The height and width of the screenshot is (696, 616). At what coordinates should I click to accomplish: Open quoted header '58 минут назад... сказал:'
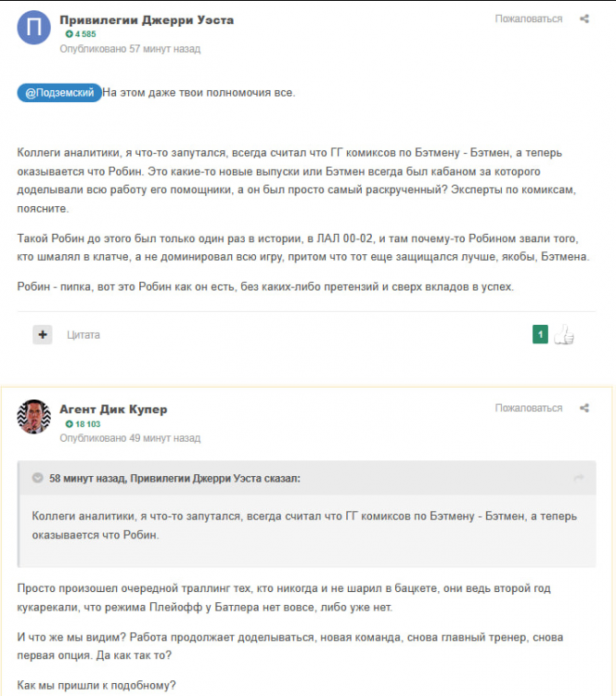click(x=174, y=478)
